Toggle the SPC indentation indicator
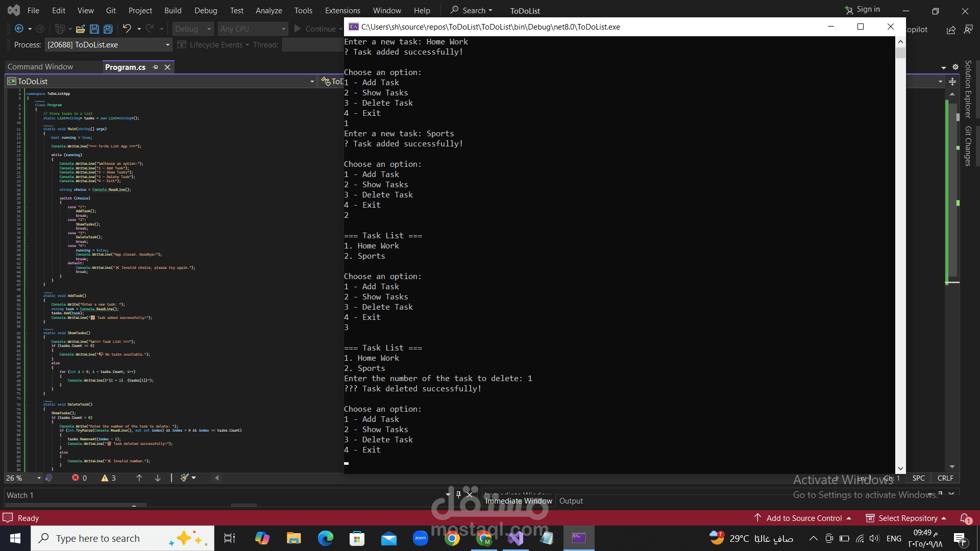This screenshot has width=980, height=551. tap(918, 478)
